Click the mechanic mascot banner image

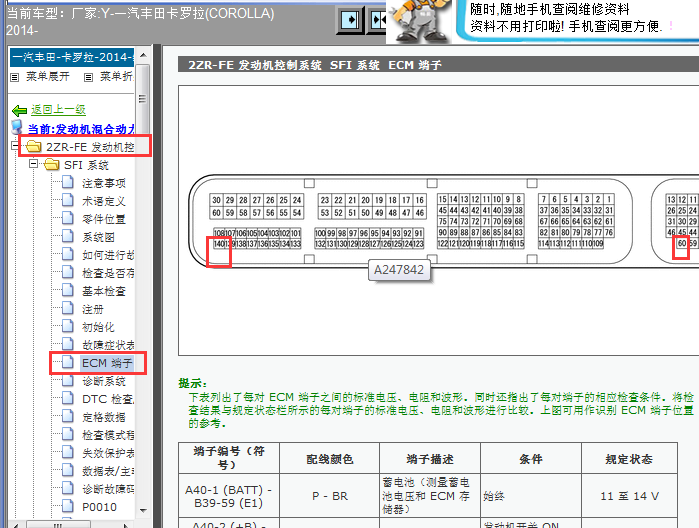tap(419, 21)
